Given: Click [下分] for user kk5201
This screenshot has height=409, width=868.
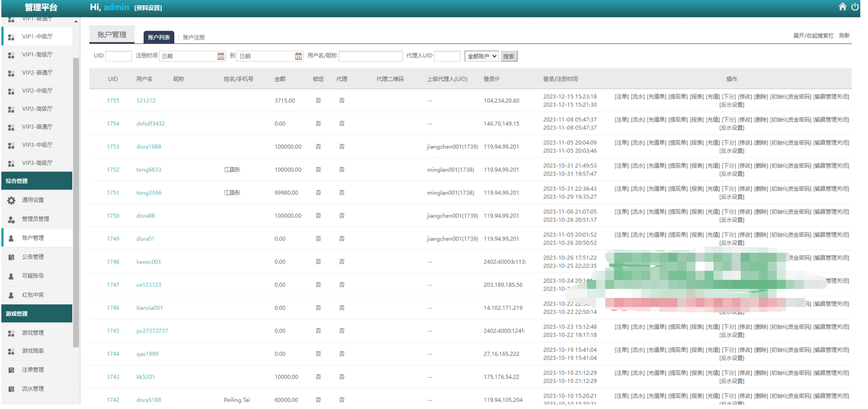Looking at the screenshot, I should tap(729, 373).
